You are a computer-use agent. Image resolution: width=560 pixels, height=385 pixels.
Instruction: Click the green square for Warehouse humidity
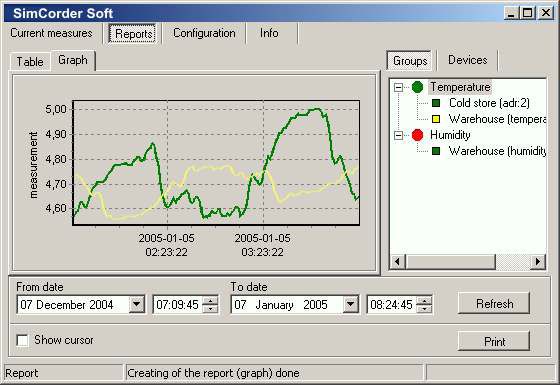click(436, 151)
